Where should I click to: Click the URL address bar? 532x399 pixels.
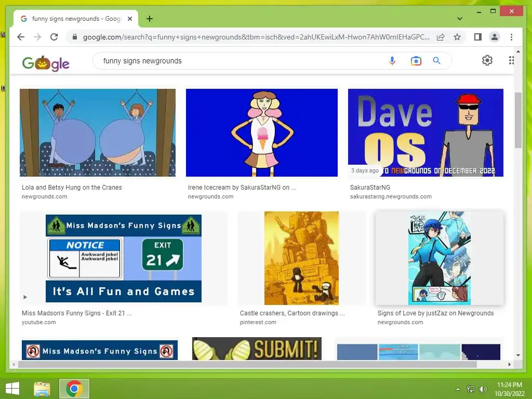(x=256, y=37)
